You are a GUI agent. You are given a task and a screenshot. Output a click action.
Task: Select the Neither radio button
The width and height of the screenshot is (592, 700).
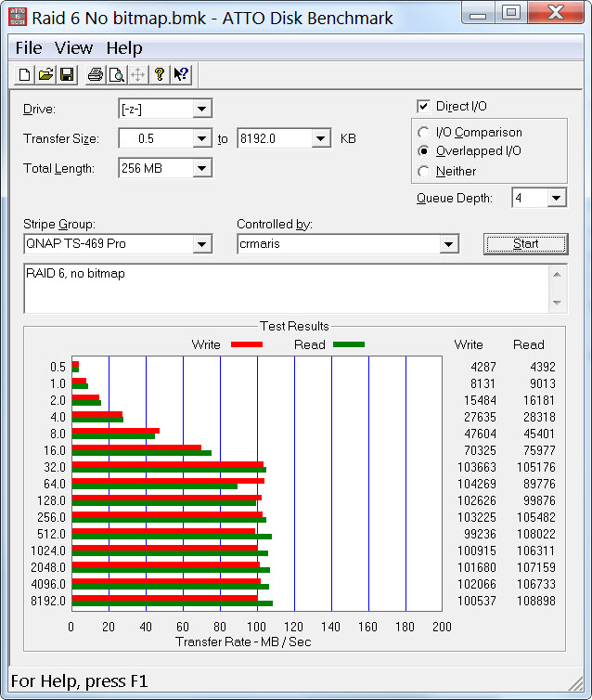pyautogui.click(x=423, y=171)
